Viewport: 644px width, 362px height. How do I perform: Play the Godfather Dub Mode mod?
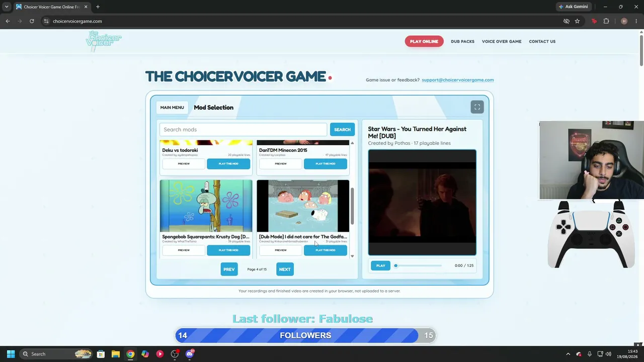coord(326,250)
